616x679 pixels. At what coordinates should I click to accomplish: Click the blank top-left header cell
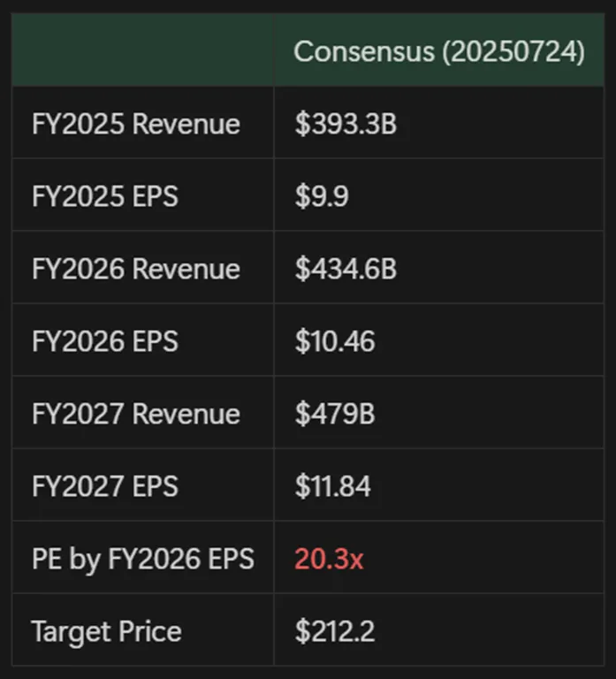(143, 50)
